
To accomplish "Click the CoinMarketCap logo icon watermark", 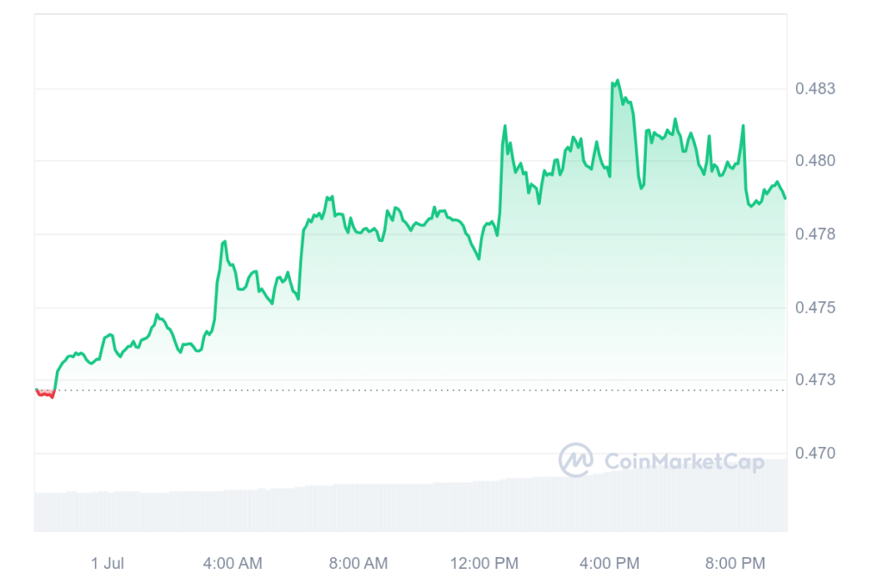I will [x=575, y=460].
